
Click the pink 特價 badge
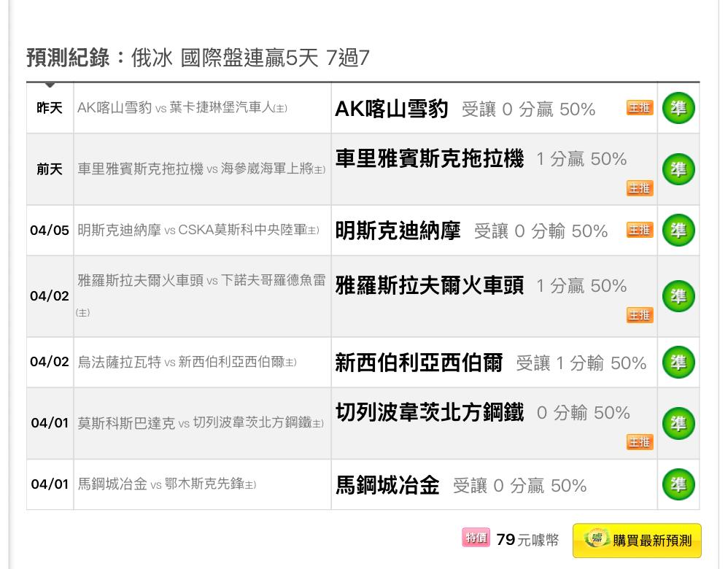click(x=476, y=538)
